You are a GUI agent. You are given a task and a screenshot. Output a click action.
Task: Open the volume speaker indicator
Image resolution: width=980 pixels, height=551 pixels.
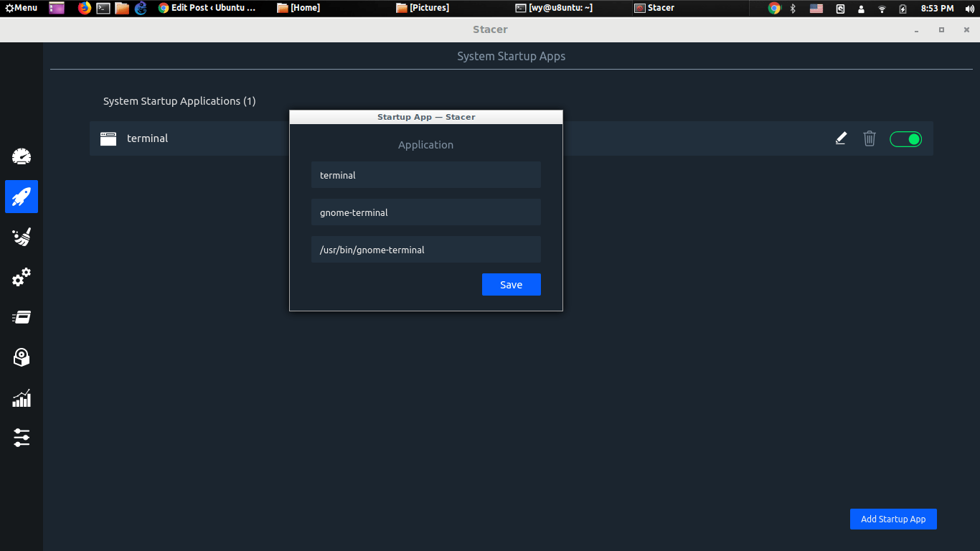pyautogui.click(x=971, y=8)
